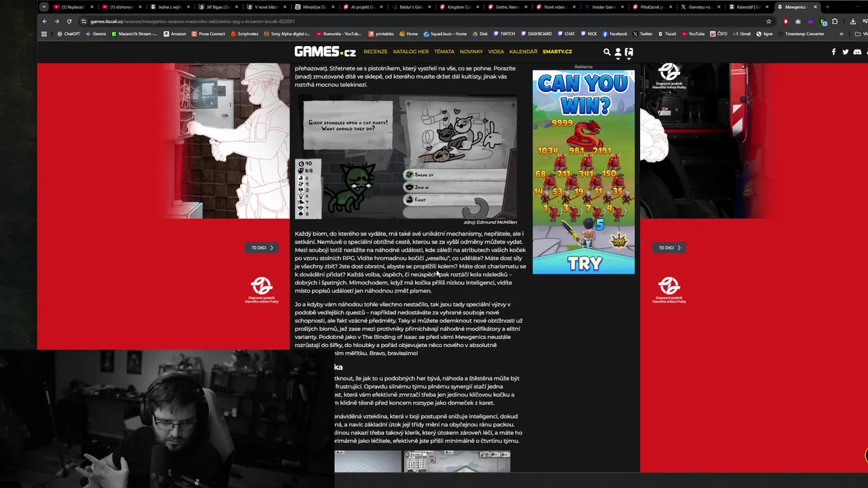Close the Mewgenics tab
The width and height of the screenshot is (868, 488).
click(816, 7)
